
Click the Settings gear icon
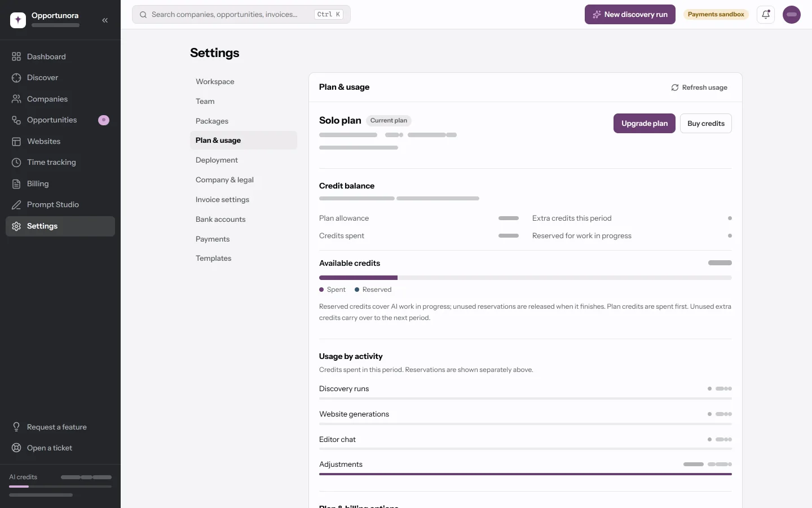coord(16,226)
